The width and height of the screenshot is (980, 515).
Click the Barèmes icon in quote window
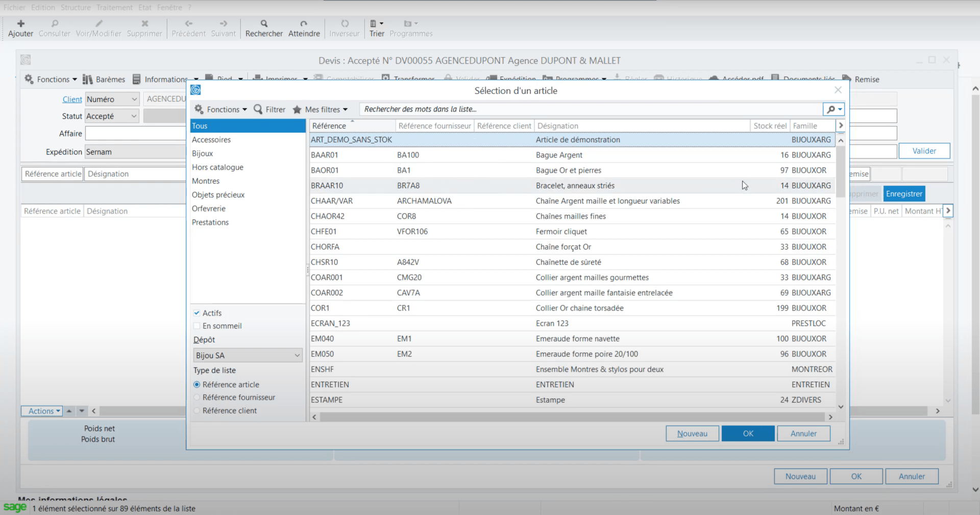click(x=88, y=79)
